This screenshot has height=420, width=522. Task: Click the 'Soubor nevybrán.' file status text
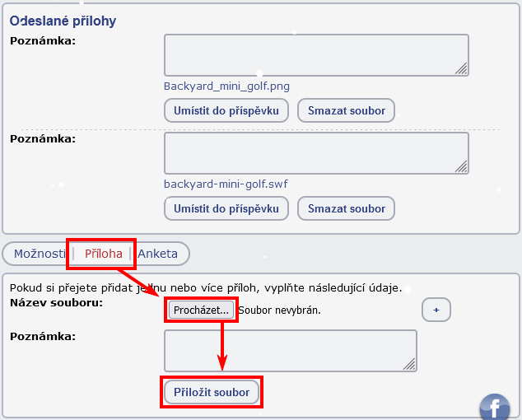click(280, 310)
